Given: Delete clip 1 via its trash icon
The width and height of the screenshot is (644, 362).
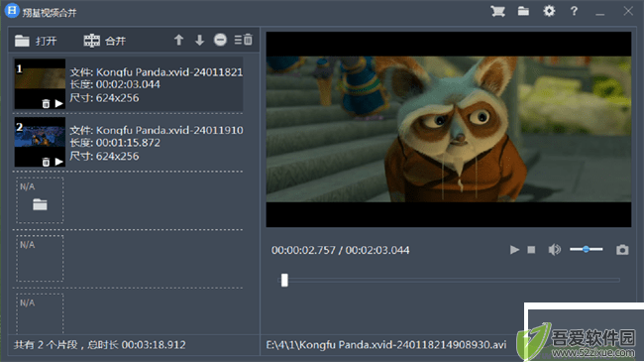Looking at the screenshot, I should point(46,104).
